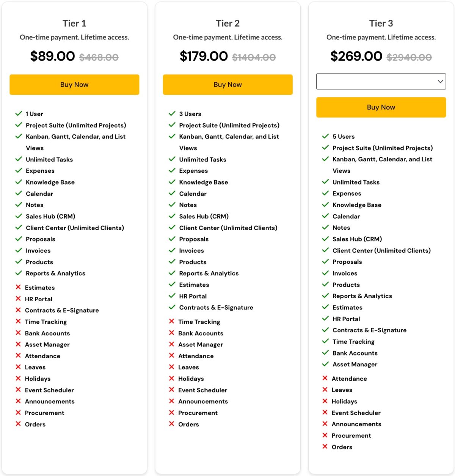Click the red X beside Tier 3 Attendance
This screenshot has width=455, height=476.
325,378
